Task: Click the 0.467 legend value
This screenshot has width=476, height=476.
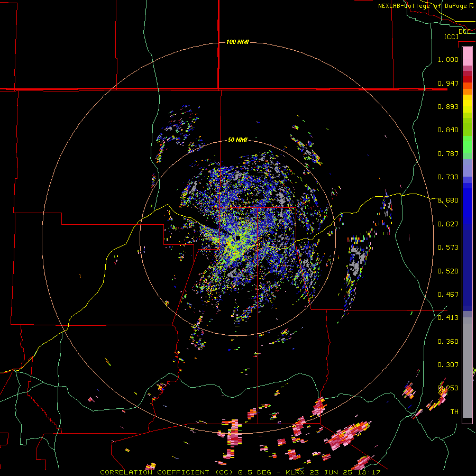Action: pyautogui.click(x=448, y=295)
